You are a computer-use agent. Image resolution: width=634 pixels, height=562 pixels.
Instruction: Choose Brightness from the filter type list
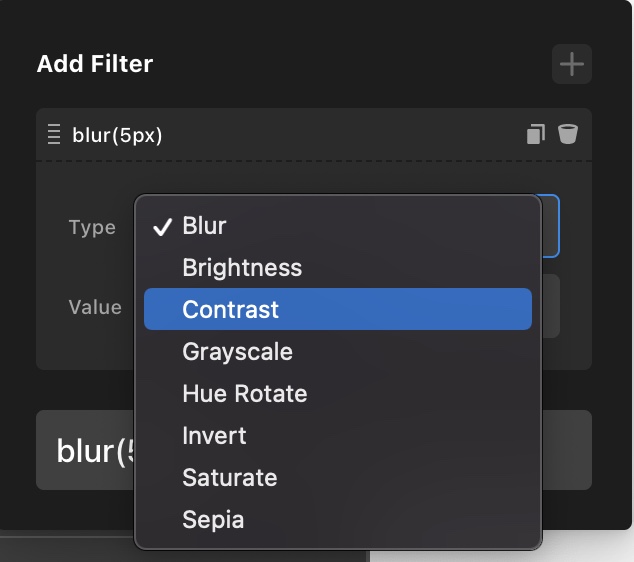[x=242, y=268]
